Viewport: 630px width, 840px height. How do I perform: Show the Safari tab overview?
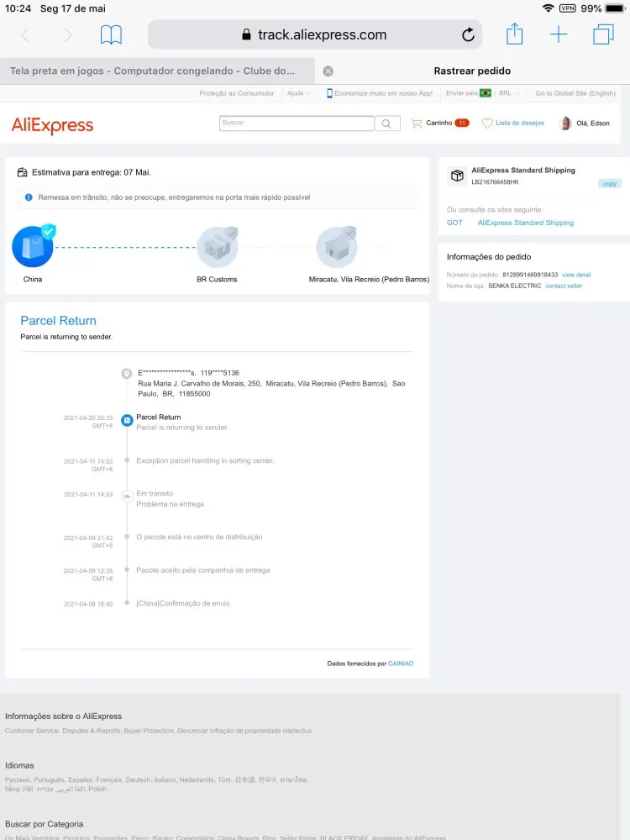(x=603, y=34)
